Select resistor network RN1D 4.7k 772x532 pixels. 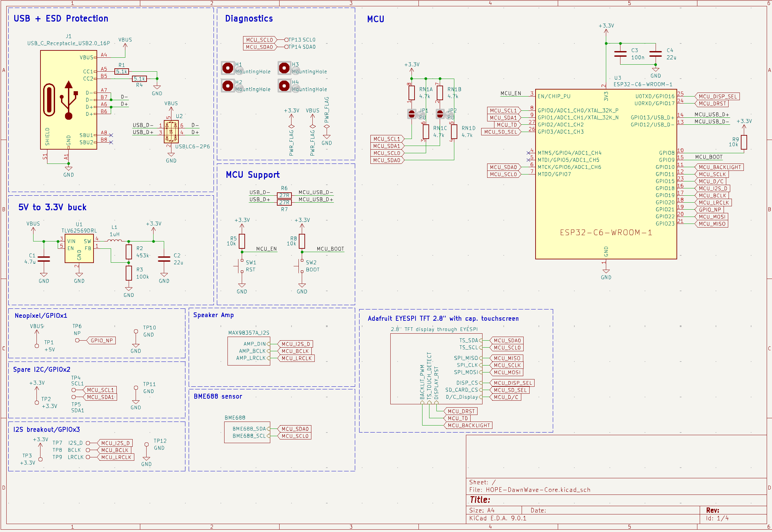point(454,132)
